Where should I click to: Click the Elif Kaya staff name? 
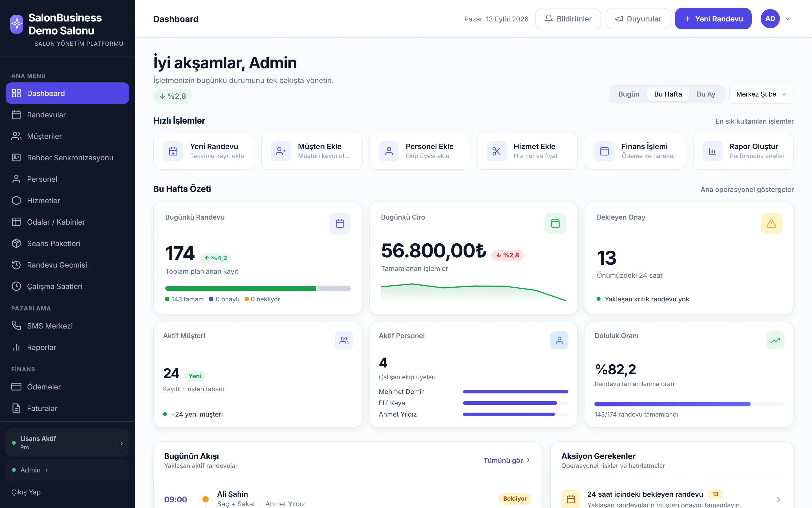pyautogui.click(x=392, y=403)
